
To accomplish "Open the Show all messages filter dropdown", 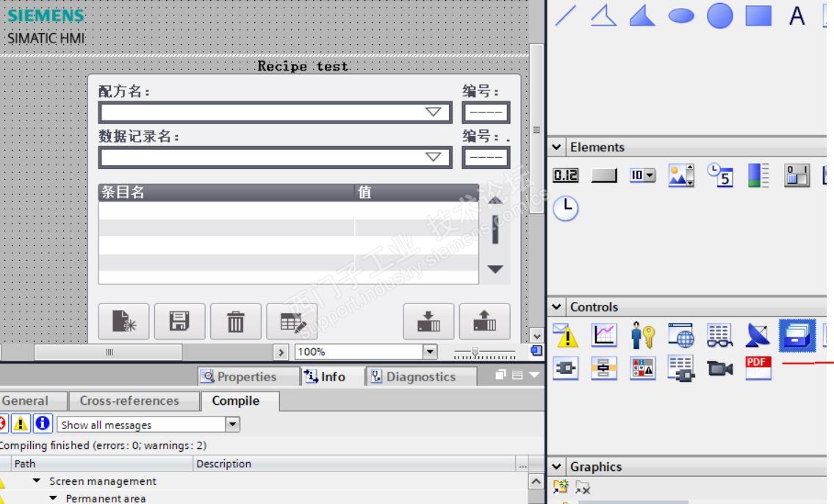I will [x=232, y=424].
